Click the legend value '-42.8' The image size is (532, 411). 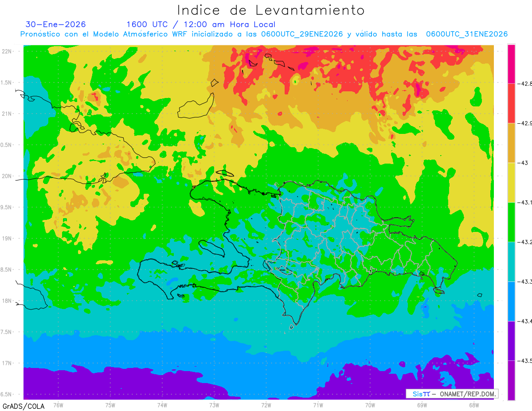click(526, 83)
